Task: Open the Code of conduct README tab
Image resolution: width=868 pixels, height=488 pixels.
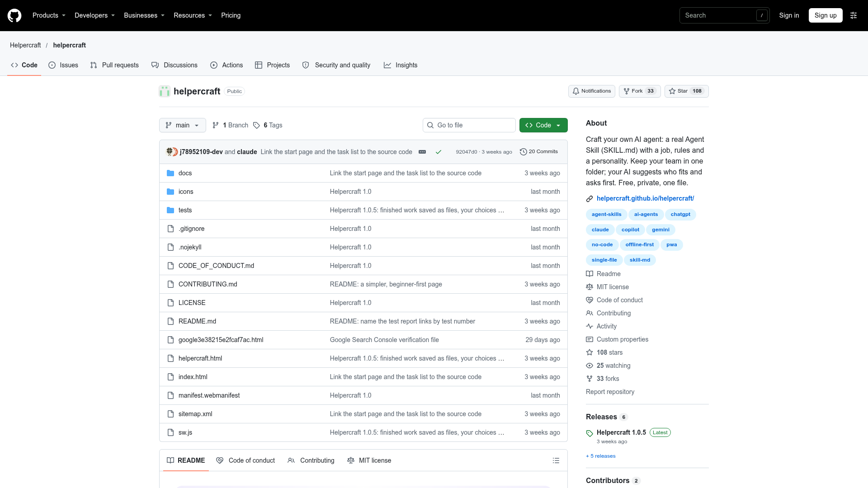Action: 245,460
